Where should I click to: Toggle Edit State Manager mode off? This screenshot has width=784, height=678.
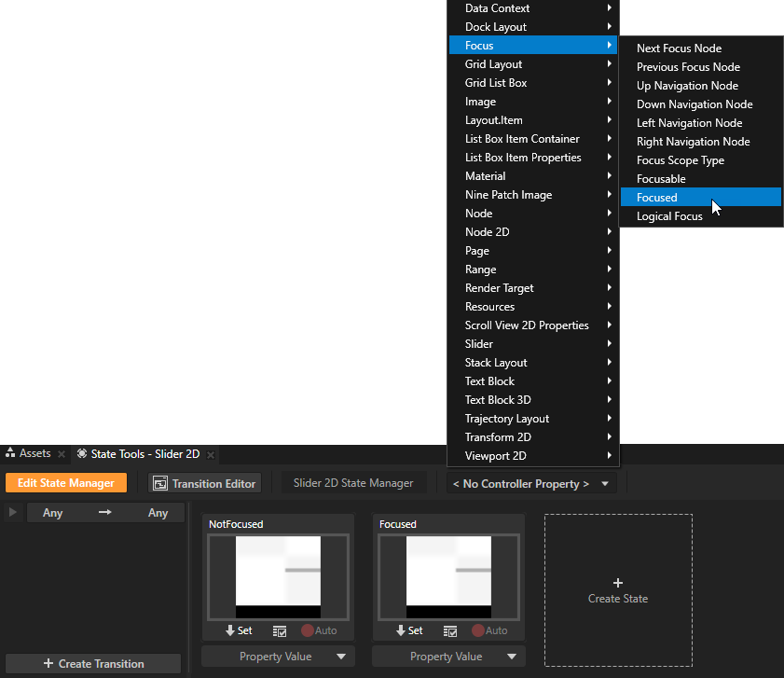(65, 483)
